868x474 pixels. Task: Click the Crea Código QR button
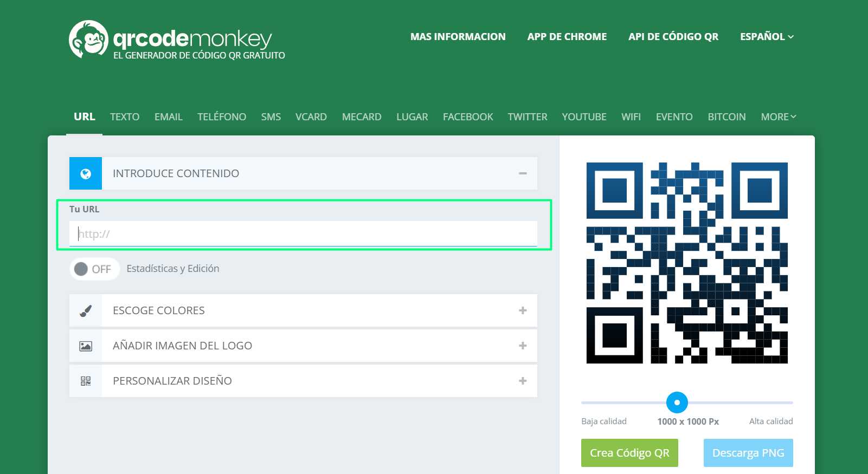629,453
